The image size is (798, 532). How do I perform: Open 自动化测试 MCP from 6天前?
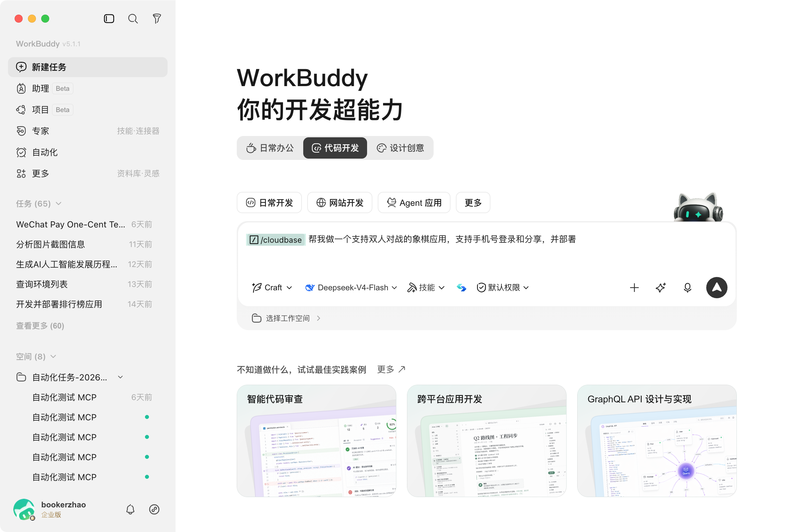[x=92, y=397]
